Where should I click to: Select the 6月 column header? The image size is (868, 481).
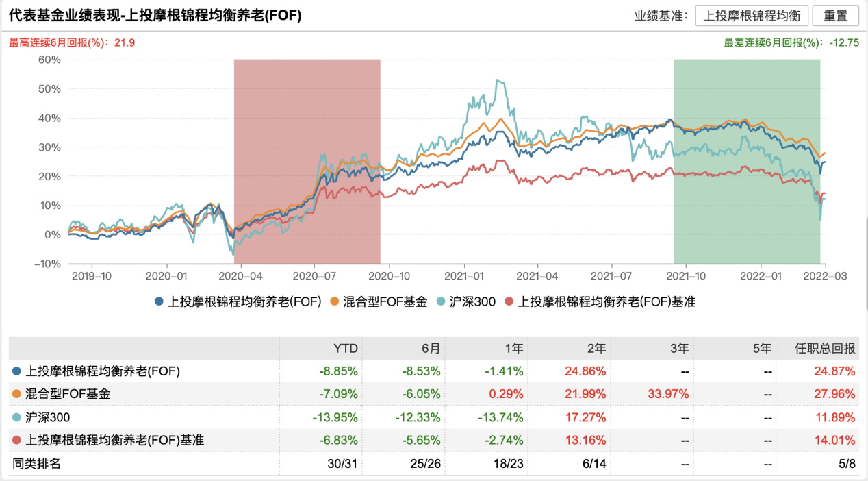(431, 349)
